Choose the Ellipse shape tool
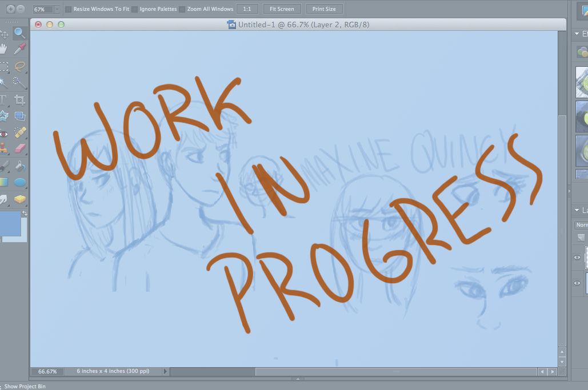Image resolution: width=588 pixels, height=390 pixels. point(20,183)
